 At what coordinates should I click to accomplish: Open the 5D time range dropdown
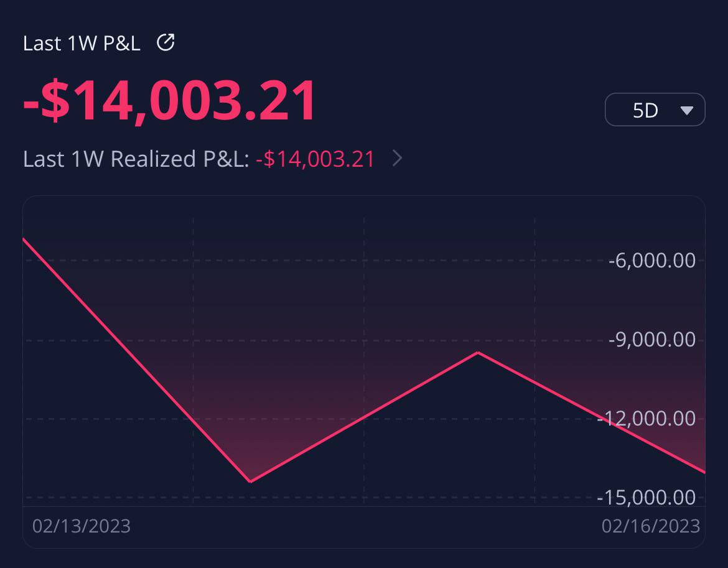655,110
